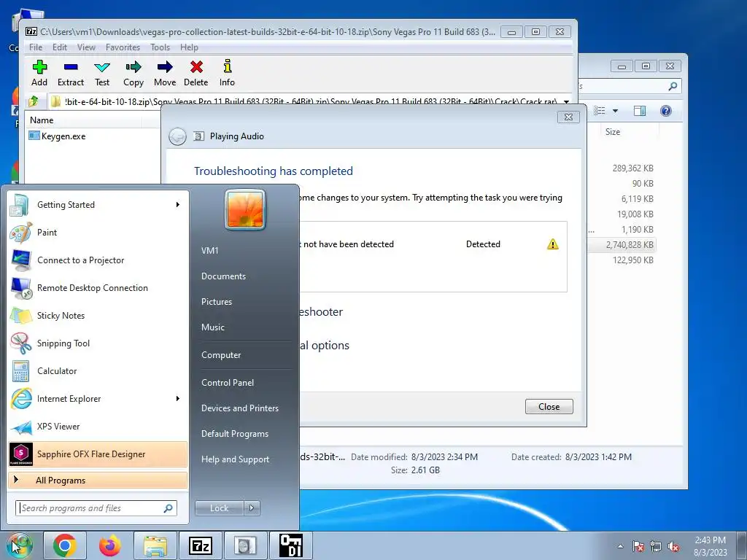Viewport: 747px width, 560px height.
Task: Open Documents from the Start menu
Action: pos(223,276)
